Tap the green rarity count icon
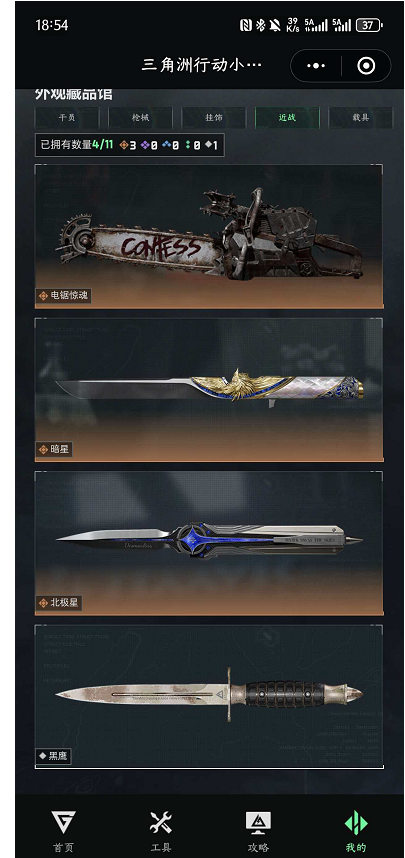The width and height of the screenshot is (405, 858). pos(188,145)
